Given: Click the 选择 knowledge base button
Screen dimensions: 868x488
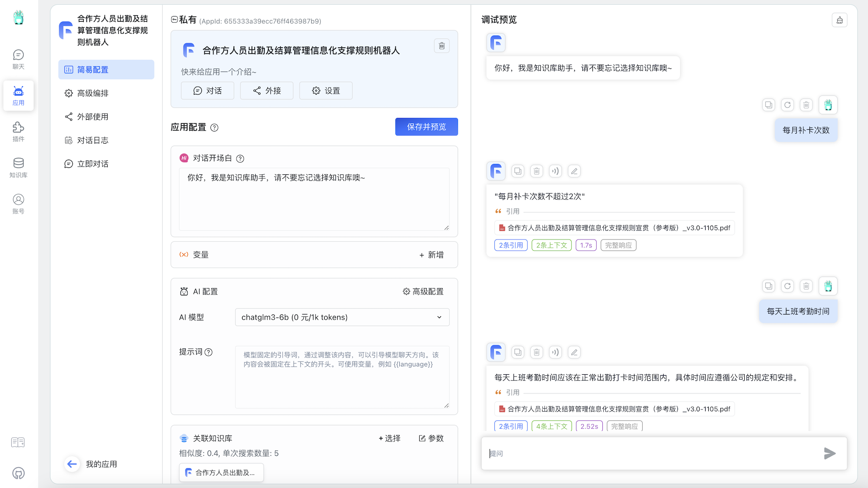Looking at the screenshot, I should click(x=389, y=438).
